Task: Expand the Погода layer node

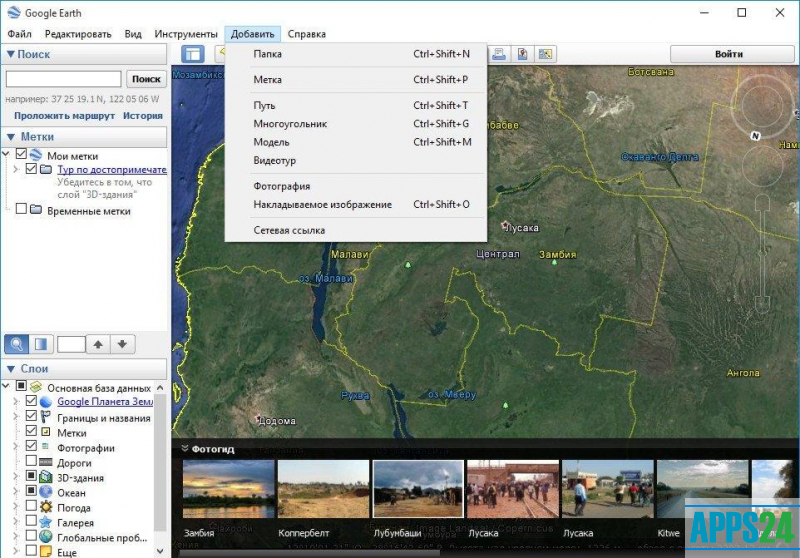Action: (x=16, y=507)
